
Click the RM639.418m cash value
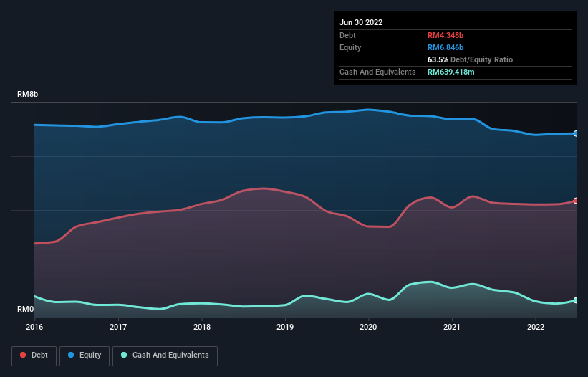pos(450,72)
